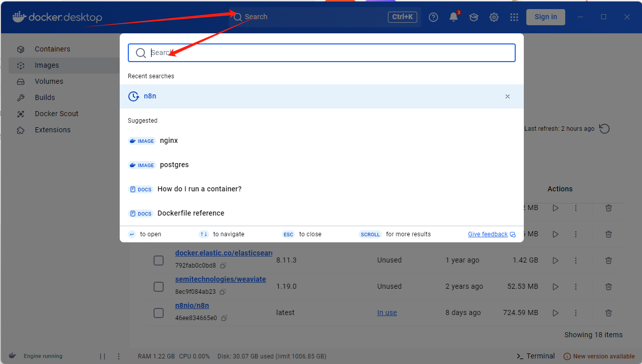
Task: Open the Give feedback link
Action: tap(491, 234)
